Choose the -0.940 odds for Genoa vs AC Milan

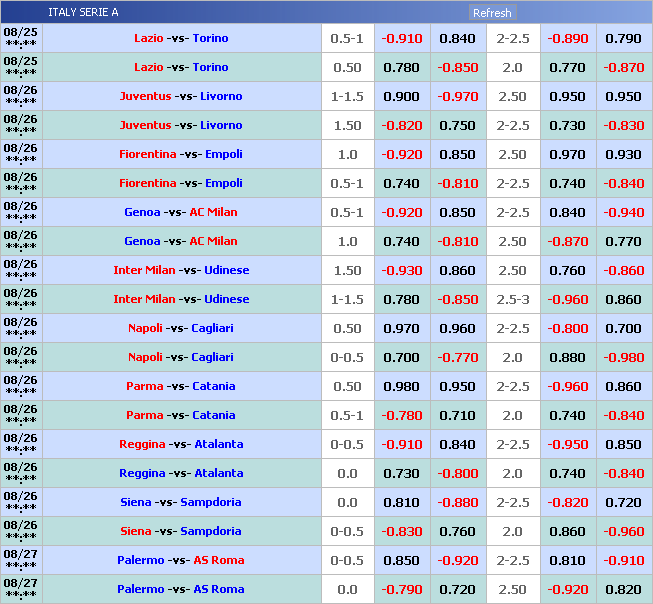point(623,212)
